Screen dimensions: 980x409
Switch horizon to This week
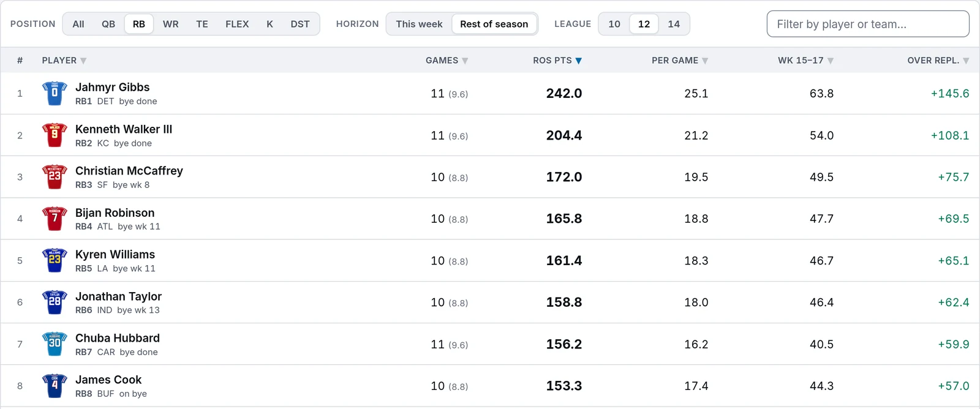click(419, 24)
